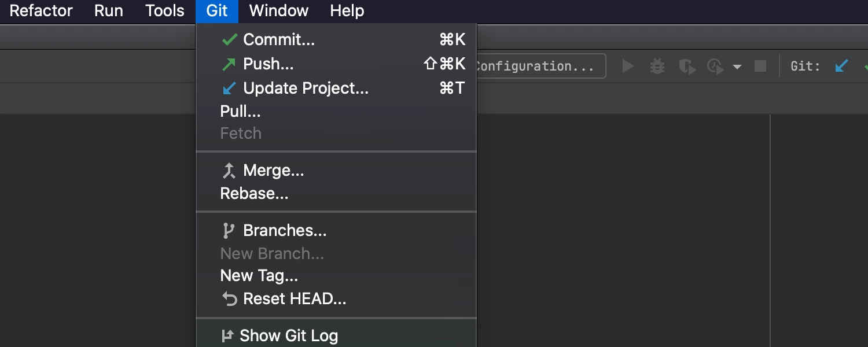Expand the profiler run dropdown arrow
Viewport: 868px width, 347px height.
(737, 67)
